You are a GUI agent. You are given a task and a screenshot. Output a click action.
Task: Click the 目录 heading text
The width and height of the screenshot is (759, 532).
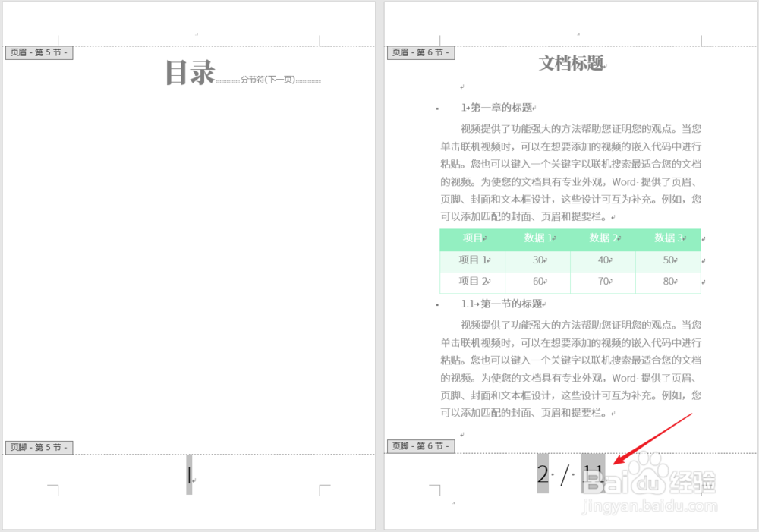(x=191, y=73)
